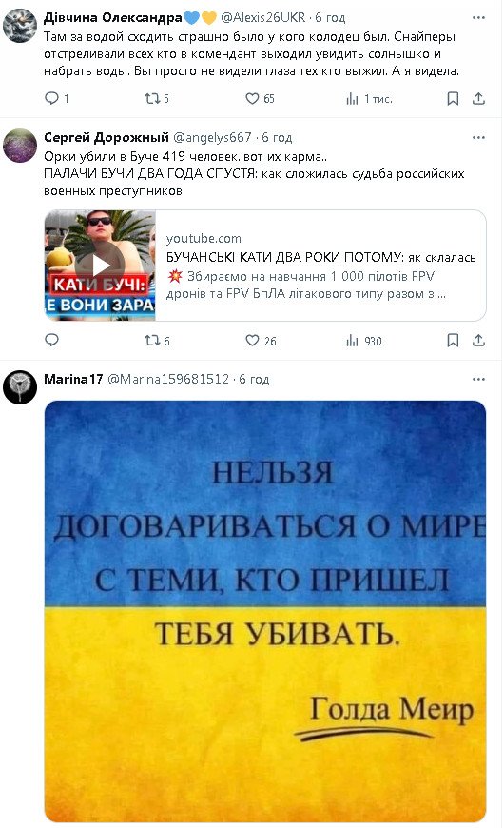This screenshot has height=828, width=504.
Task: Open the Голда Меир quote image
Action: coord(265,612)
